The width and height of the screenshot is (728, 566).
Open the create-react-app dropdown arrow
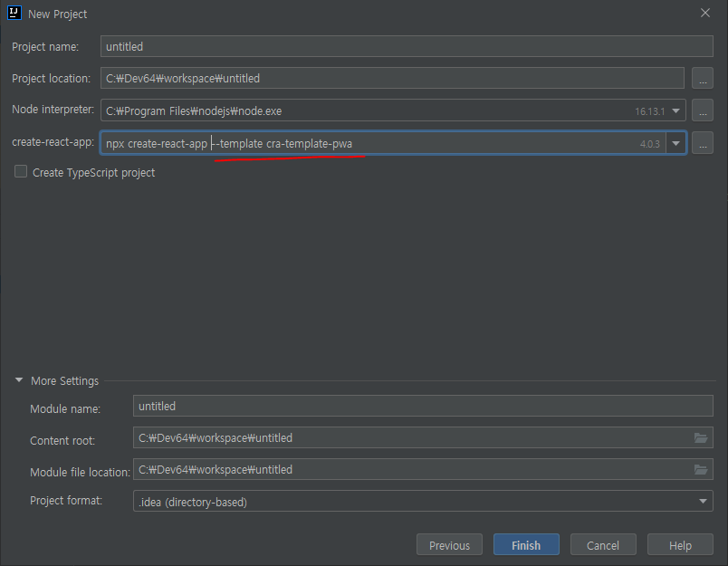[x=676, y=143]
